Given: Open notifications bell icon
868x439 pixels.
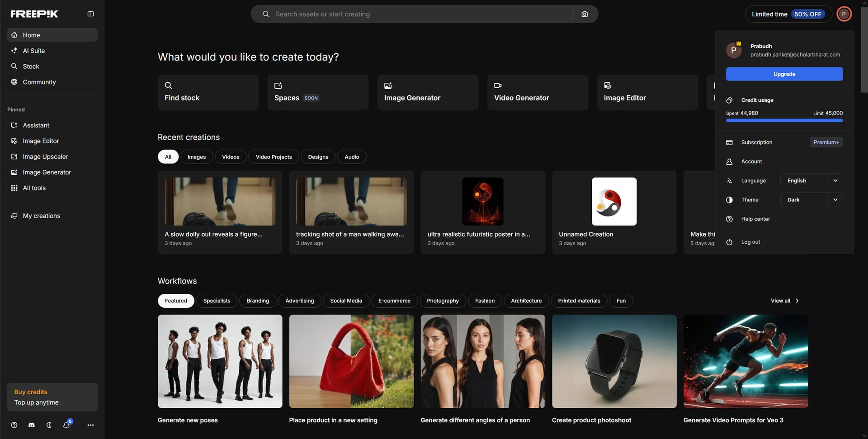Looking at the screenshot, I should (x=66, y=425).
